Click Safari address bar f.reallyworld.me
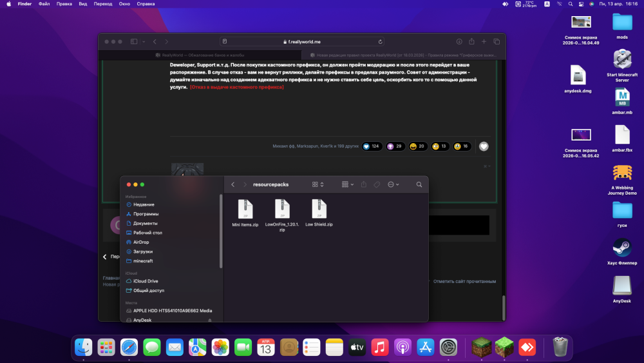644x363 pixels. click(x=302, y=41)
